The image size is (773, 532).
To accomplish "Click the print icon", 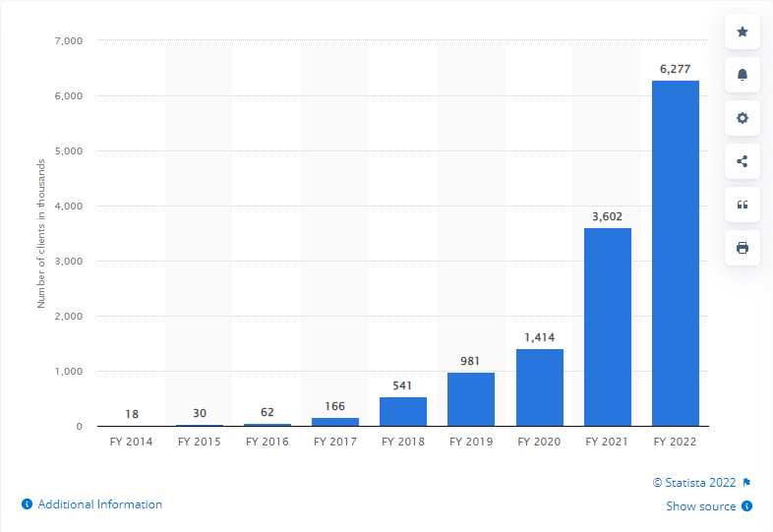I will coord(742,248).
